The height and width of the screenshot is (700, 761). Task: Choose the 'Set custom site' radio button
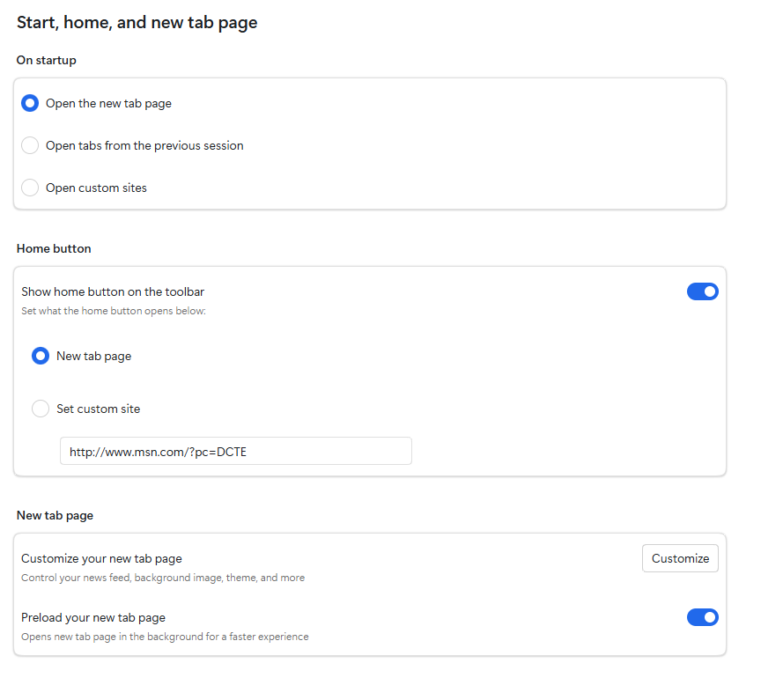(41, 409)
